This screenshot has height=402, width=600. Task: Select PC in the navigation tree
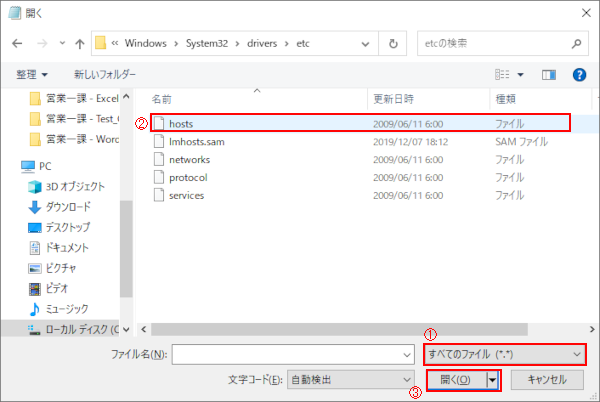pos(36,166)
